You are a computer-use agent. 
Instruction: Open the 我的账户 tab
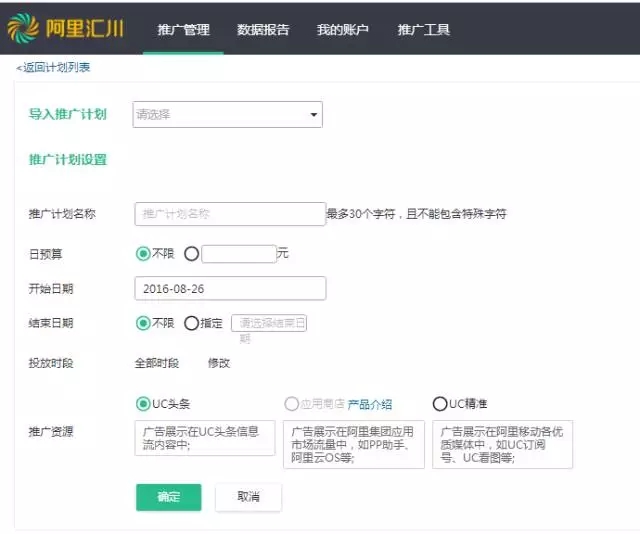pos(342,30)
